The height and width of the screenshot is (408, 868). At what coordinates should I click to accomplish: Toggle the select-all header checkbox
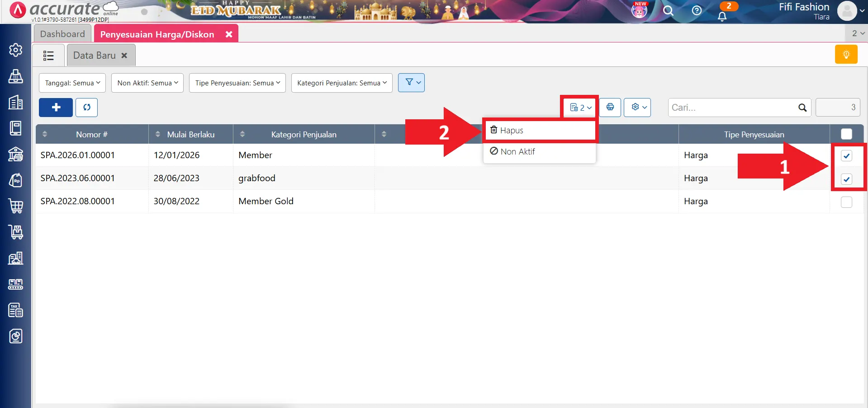[x=846, y=134]
